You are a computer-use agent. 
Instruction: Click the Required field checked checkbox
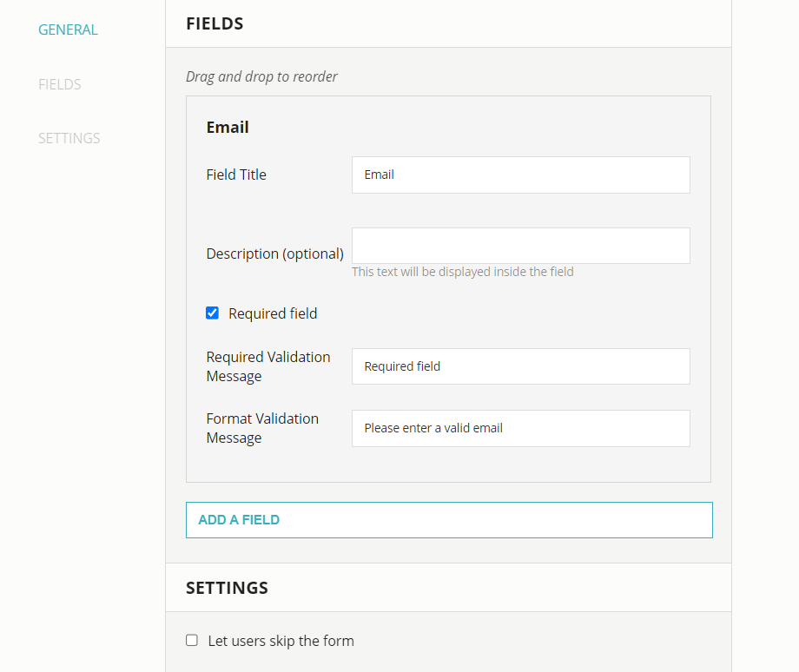coord(212,313)
